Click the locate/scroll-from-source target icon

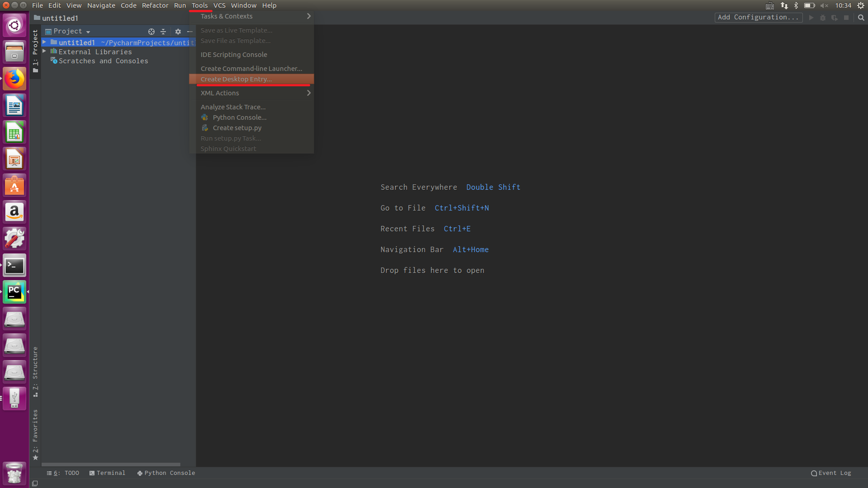(151, 32)
